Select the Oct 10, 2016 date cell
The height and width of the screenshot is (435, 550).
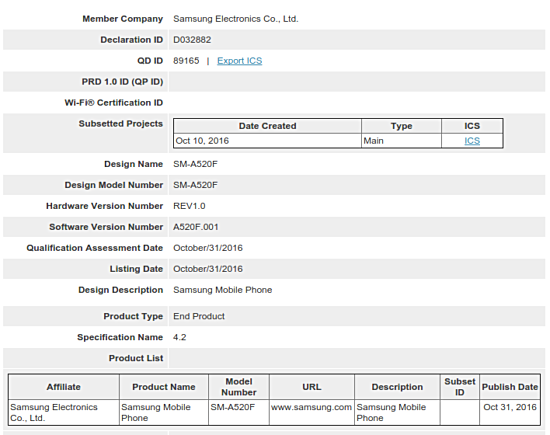tap(267, 141)
